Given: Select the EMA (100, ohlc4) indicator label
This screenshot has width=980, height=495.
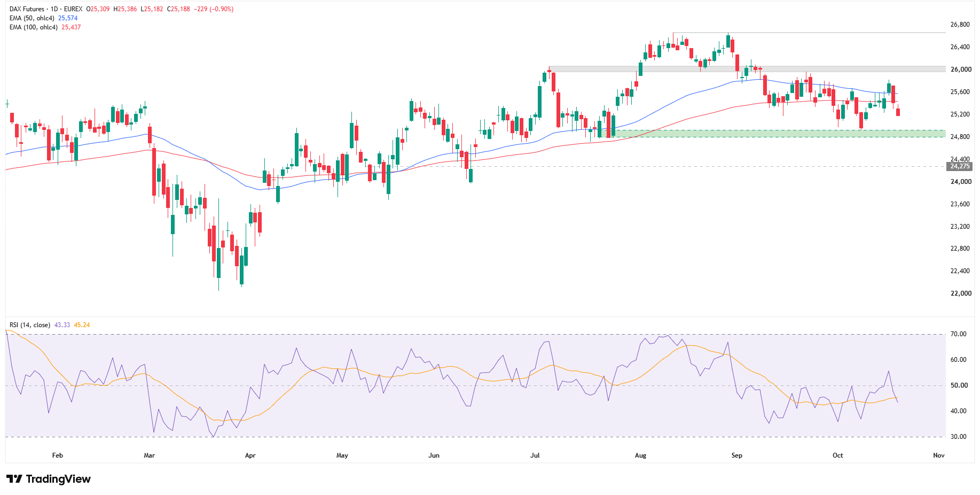Looking at the screenshot, I should point(34,27).
